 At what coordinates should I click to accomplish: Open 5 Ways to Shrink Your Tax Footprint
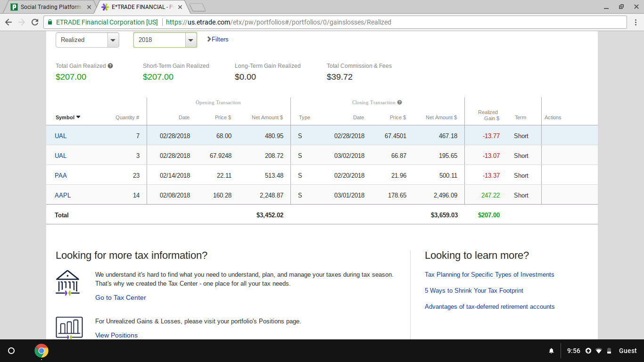pyautogui.click(x=474, y=290)
